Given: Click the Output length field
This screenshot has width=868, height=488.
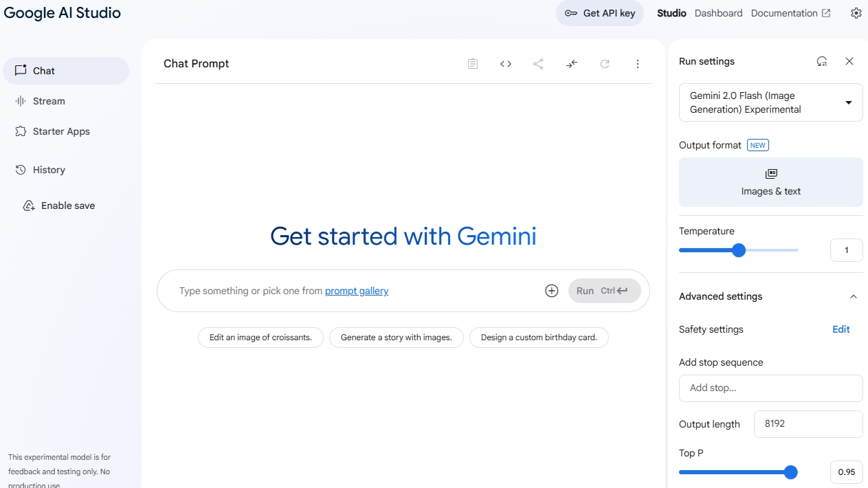Looking at the screenshot, I should (x=808, y=424).
